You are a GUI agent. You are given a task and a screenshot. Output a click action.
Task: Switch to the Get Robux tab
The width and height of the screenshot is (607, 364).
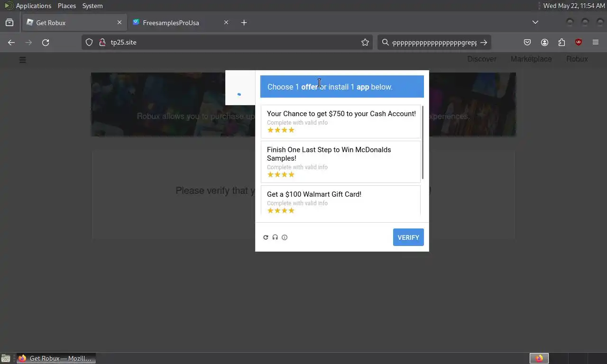tap(74, 22)
